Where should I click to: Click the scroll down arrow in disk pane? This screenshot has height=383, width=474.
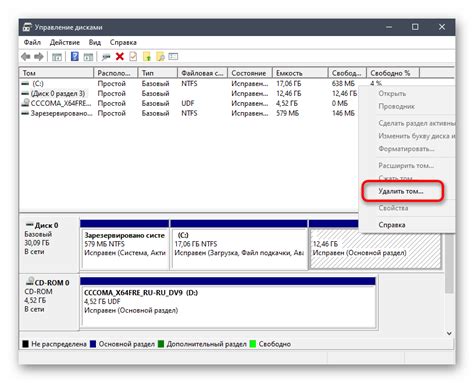coord(449,333)
